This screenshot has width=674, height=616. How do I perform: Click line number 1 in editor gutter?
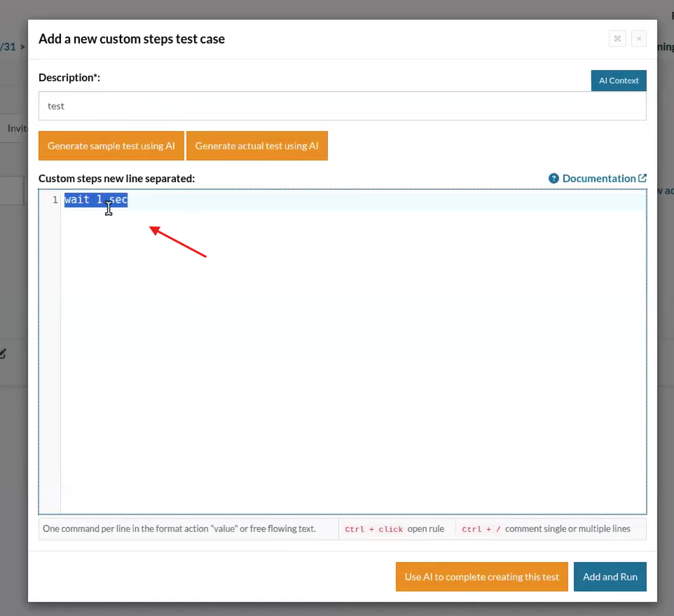pyautogui.click(x=55, y=200)
